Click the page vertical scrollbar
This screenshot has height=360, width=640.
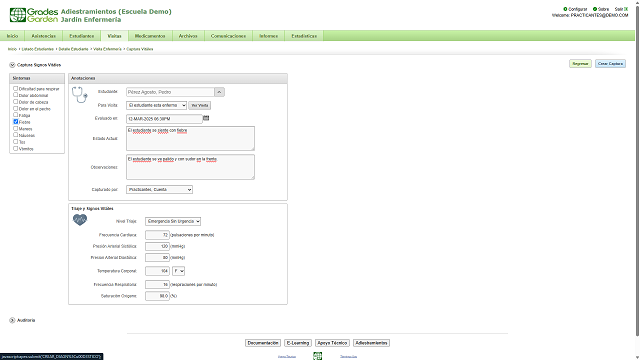click(x=637, y=171)
